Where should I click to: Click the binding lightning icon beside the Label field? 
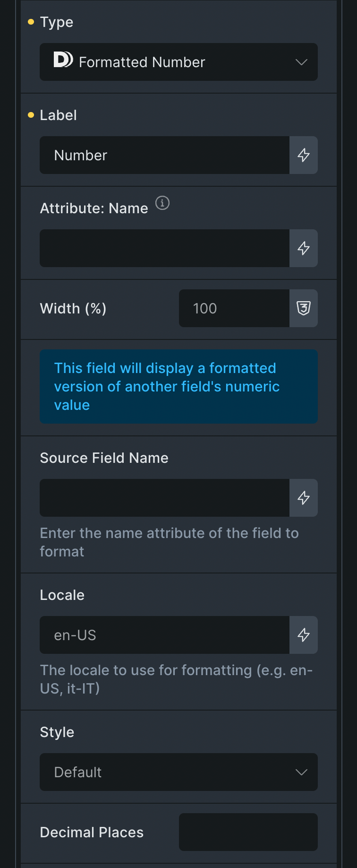pos(304,155)
